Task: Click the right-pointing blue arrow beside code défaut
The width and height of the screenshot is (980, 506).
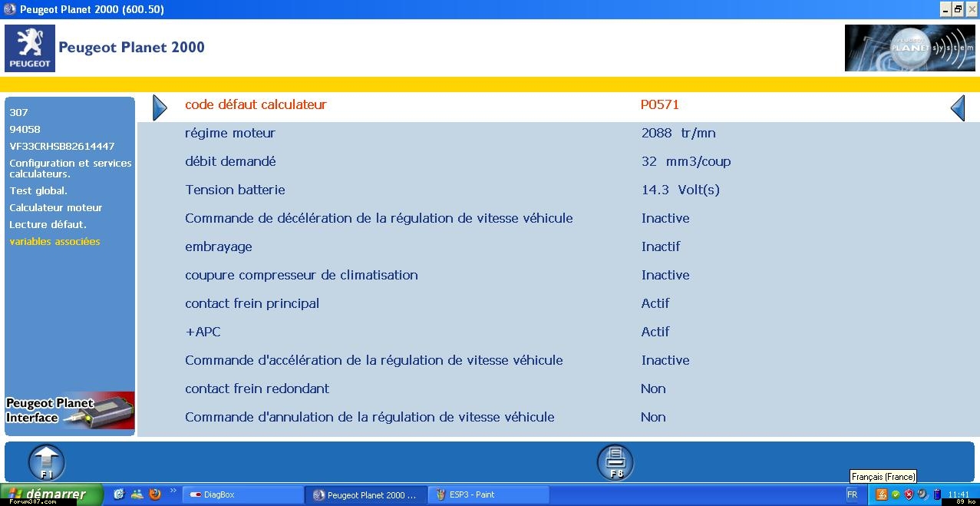Action: tap(160, 108)
